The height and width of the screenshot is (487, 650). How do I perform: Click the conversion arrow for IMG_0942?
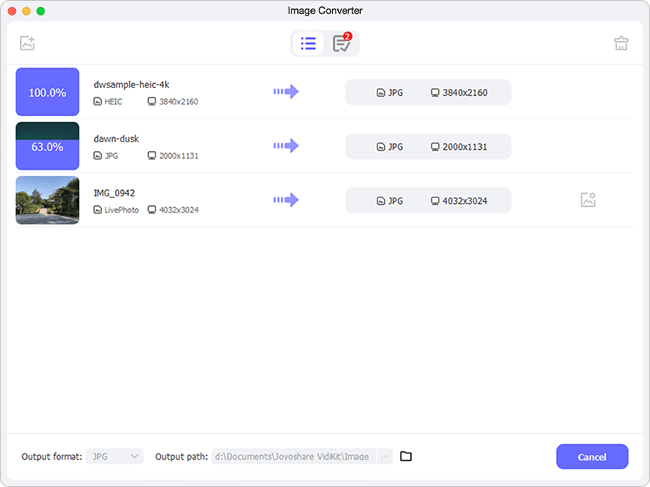286,200
